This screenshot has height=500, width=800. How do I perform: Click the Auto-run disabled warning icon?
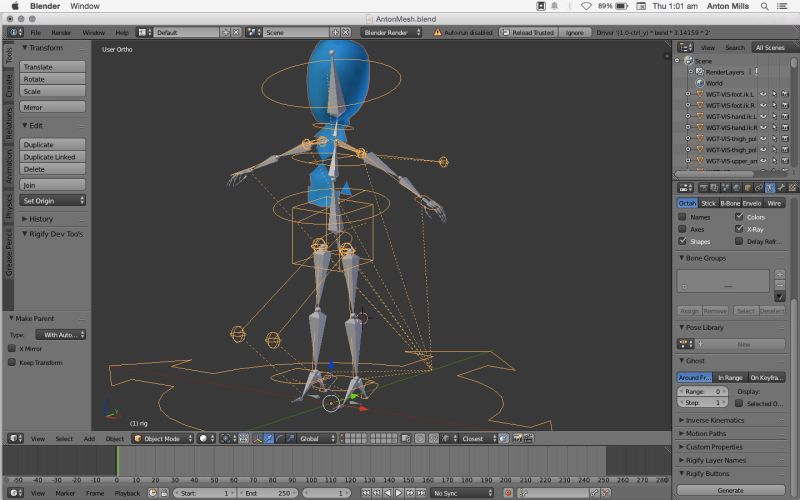(x=437, y=32)
